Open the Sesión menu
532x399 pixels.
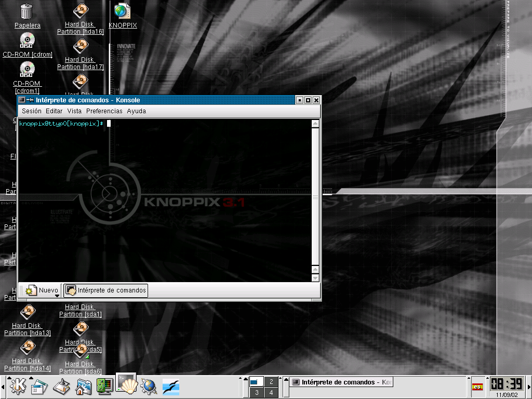pyautogui.click(x=32, y=111)
